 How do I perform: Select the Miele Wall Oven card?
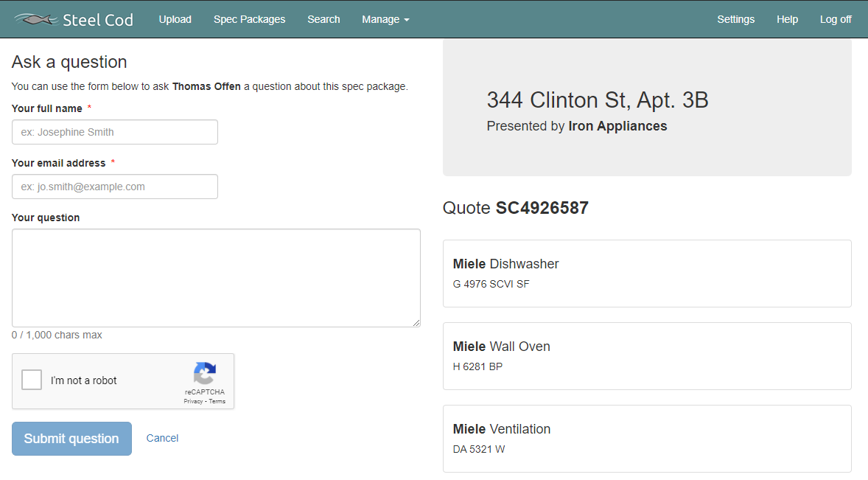tap(647, 356)
